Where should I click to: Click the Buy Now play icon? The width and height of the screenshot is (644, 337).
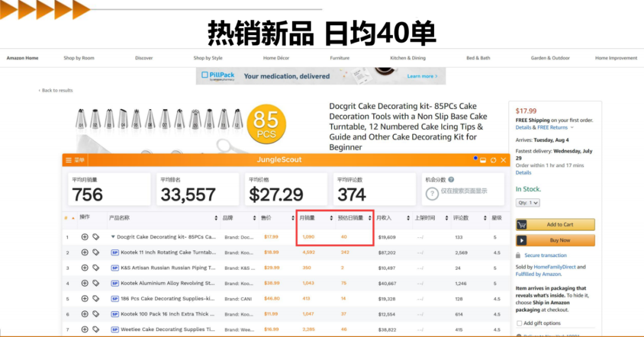click(x=522, y=240)
